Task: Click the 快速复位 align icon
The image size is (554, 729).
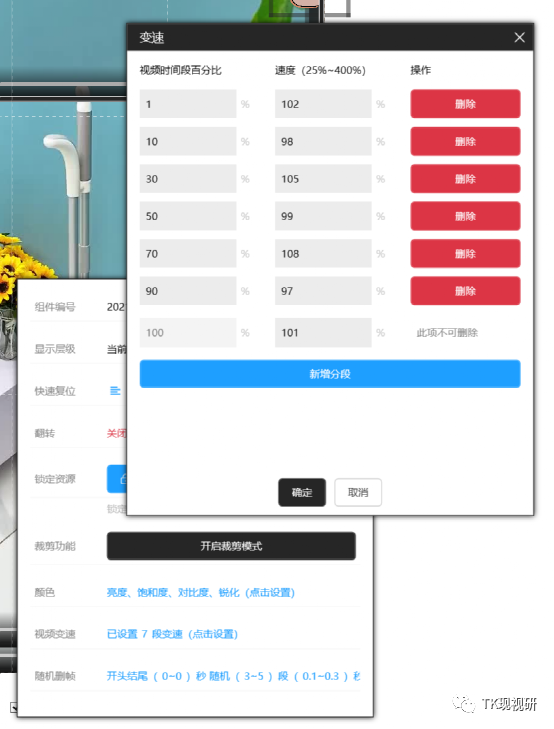Action: pyautogui.click(x=115, y=391)
